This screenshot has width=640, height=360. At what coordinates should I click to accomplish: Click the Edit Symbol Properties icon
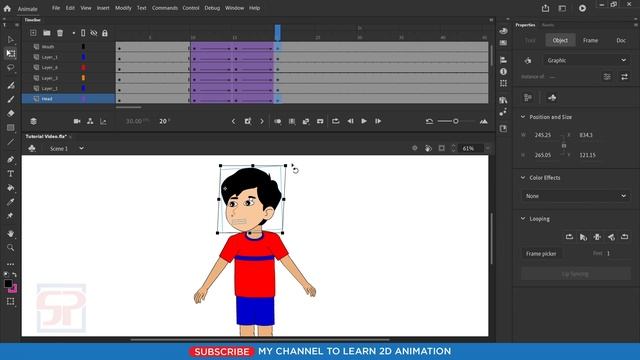[607, 77]
